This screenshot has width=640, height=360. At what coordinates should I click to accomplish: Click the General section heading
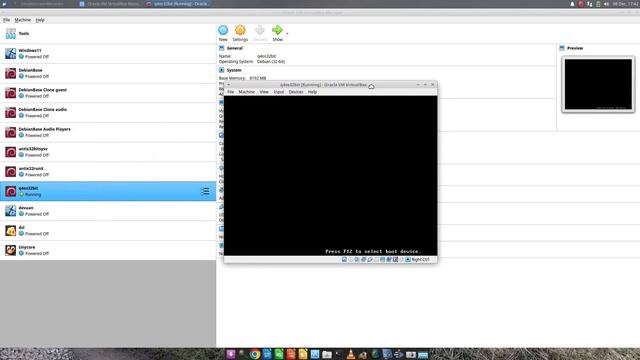point(235,48)
